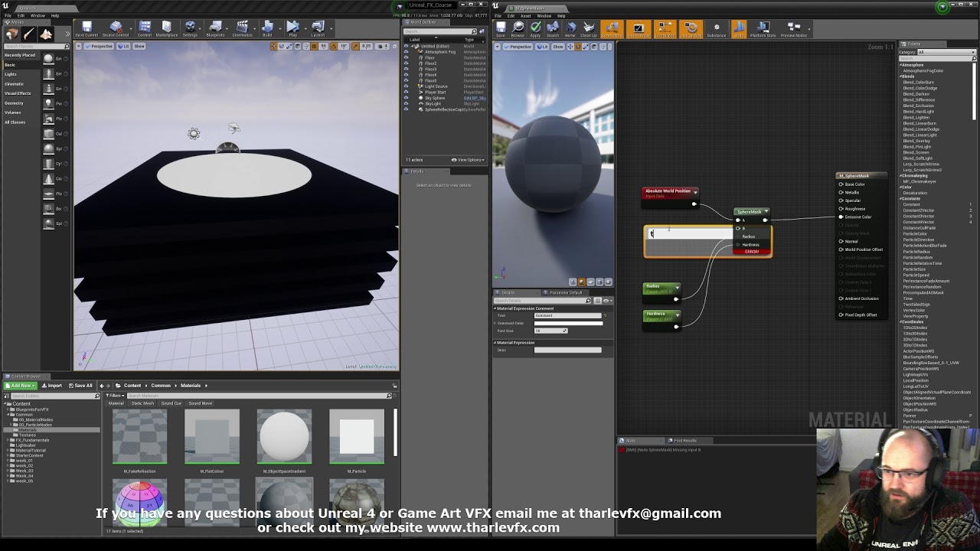This screenshot has height=551, width=980.
Task: Run Clean Up in material editor toolbar
Action: point(588,29)
